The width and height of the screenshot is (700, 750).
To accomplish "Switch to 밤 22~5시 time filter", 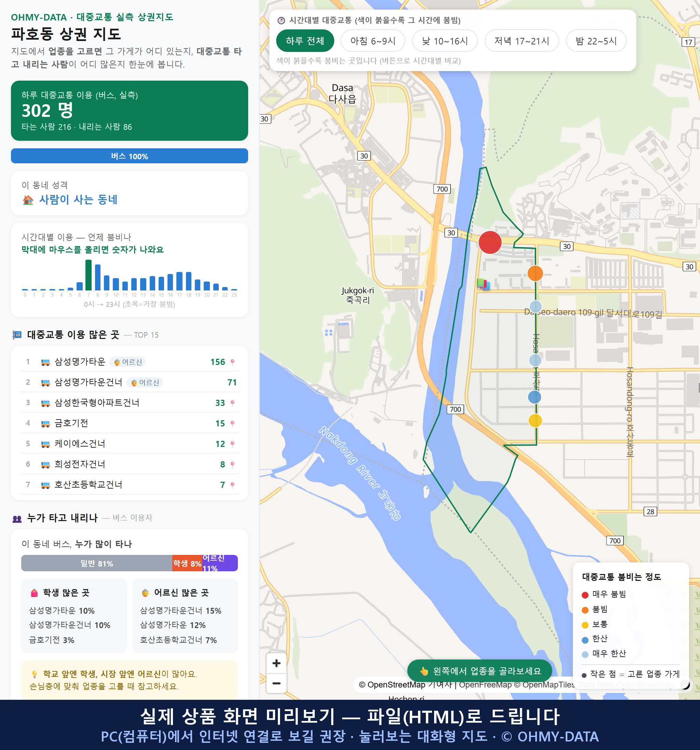I will click(x=596, y=41).
